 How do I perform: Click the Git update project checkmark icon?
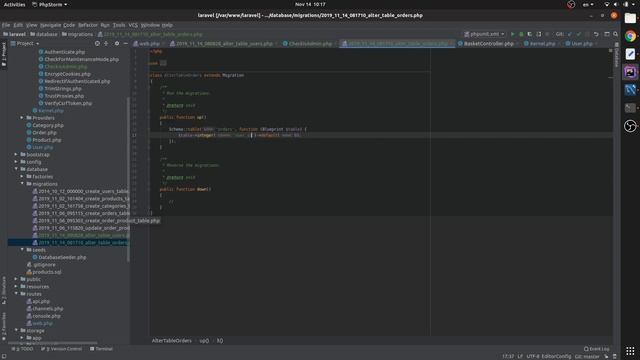coord(570,34)
